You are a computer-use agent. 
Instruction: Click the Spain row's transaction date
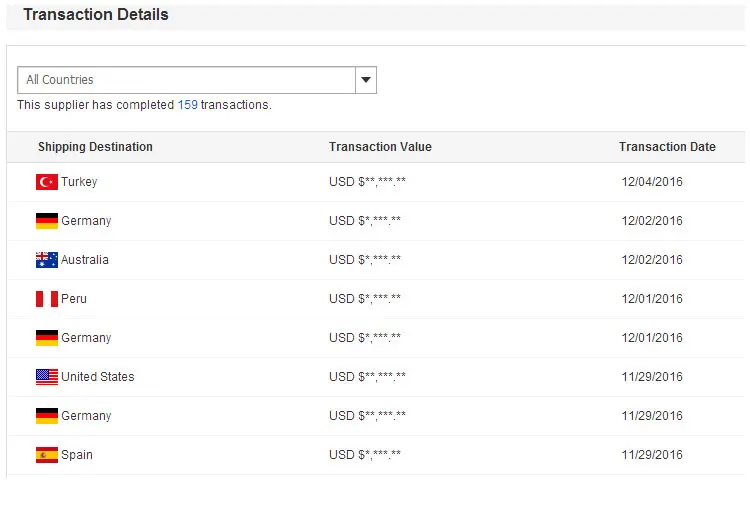pyautogui.click(x=652, y=455)
